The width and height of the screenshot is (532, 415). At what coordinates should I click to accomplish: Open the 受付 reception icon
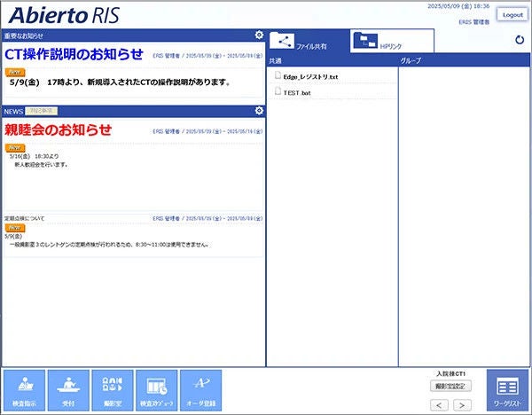pyautogui.click(x=68, y=390)
